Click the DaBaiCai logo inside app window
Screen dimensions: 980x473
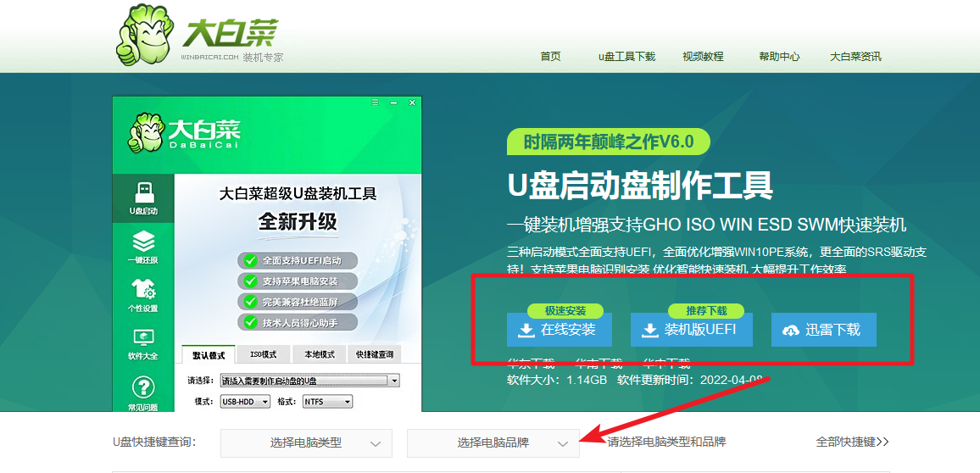tap(184, 134)
